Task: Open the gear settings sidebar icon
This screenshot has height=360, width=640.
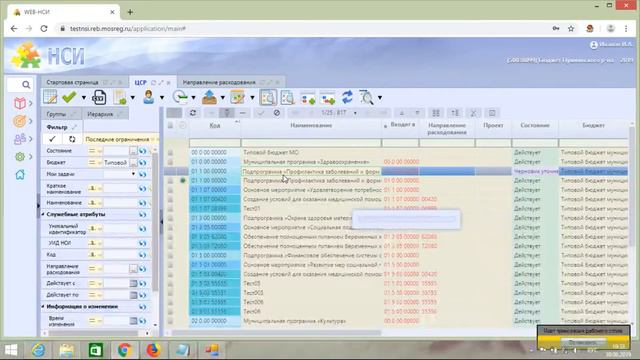Action: point(20,157)
